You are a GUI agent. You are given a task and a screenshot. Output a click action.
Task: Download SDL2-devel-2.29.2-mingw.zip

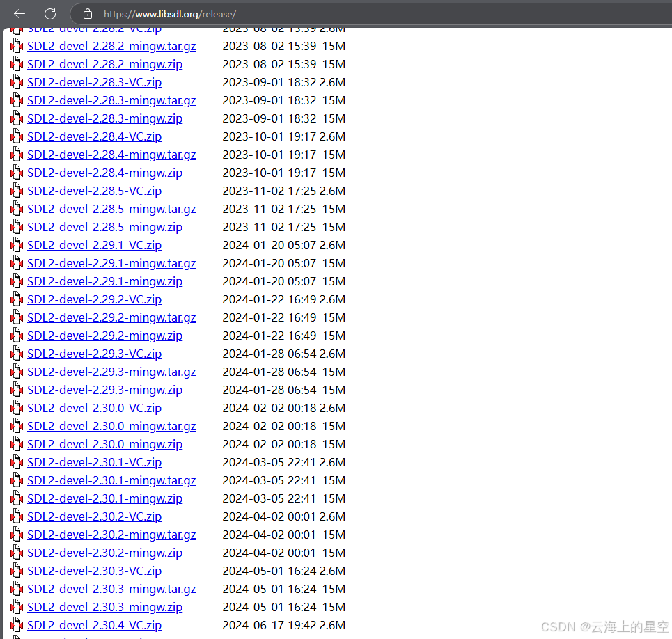pos(105,336)
